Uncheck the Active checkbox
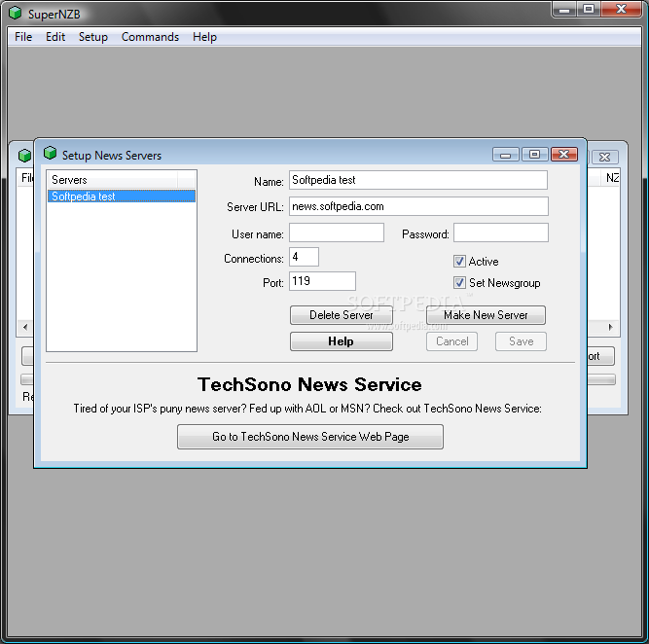Image resolution: width=649 pixels, height=644 pixels. (x=459, y=261)
